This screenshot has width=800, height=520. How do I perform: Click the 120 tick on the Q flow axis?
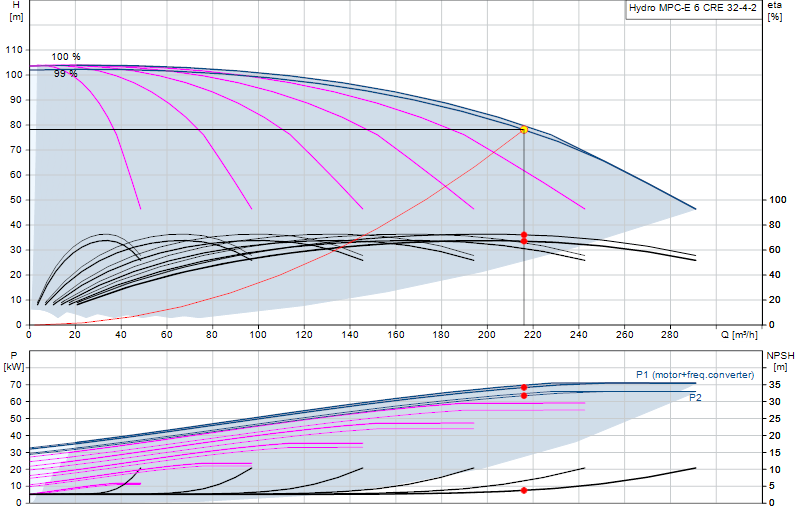304,335
